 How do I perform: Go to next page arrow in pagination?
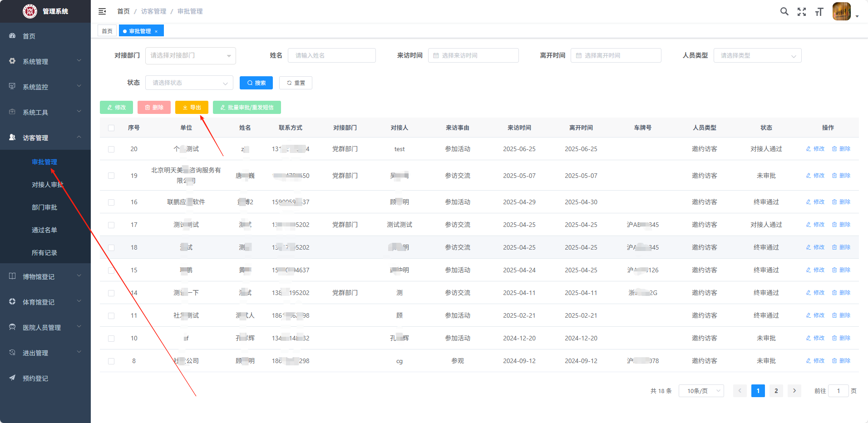pos(794,391)
